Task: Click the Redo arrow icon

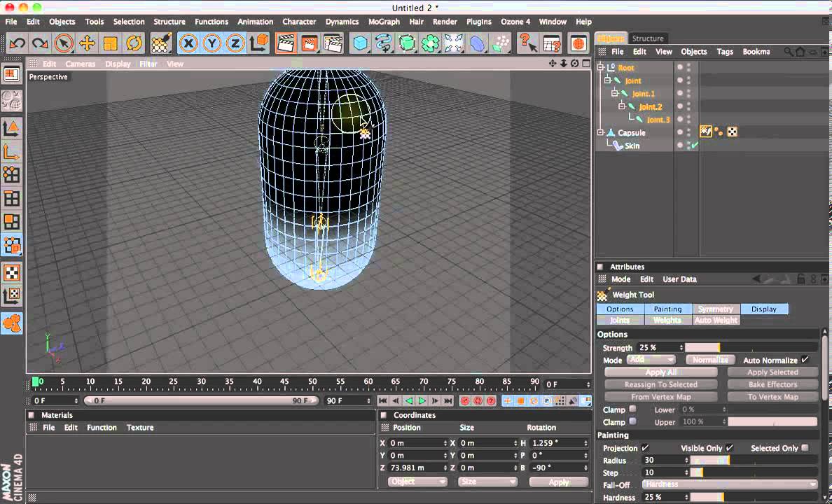Action: point(41,43)
